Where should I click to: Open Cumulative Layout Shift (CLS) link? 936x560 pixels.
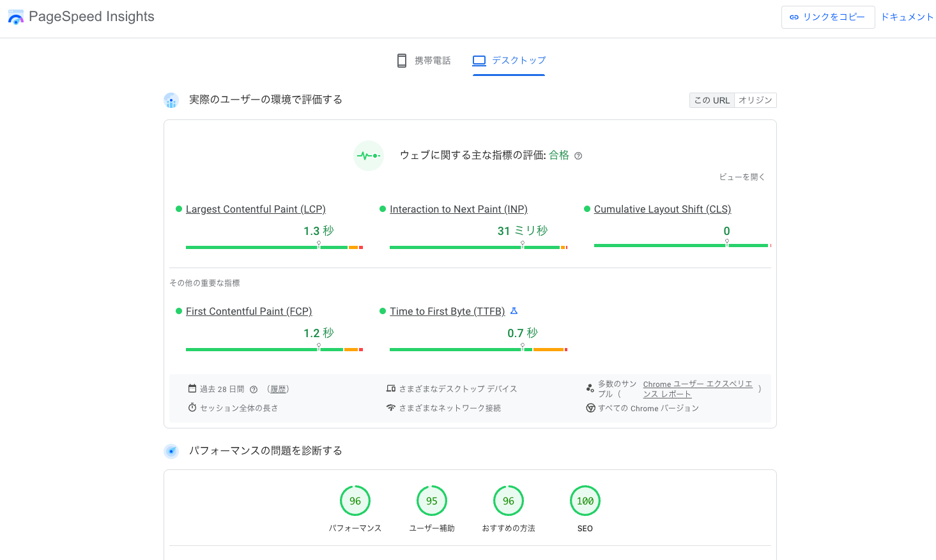coord(662,209)
